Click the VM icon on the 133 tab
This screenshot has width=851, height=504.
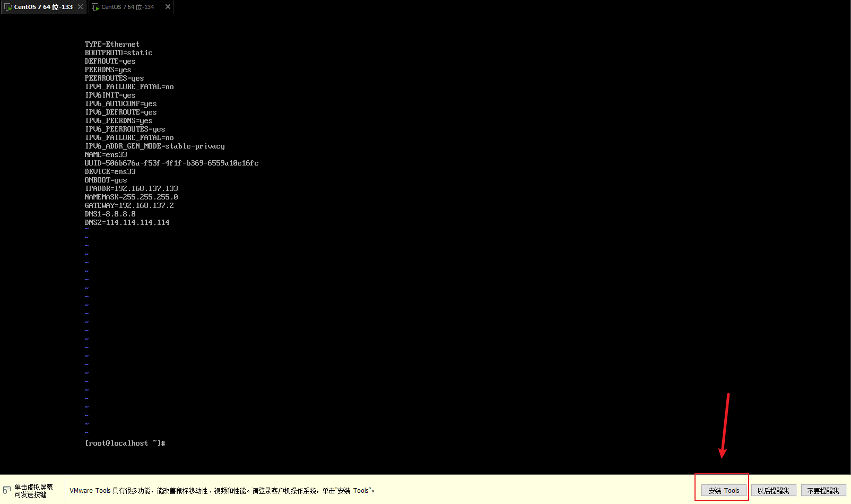tap(8, 7)
